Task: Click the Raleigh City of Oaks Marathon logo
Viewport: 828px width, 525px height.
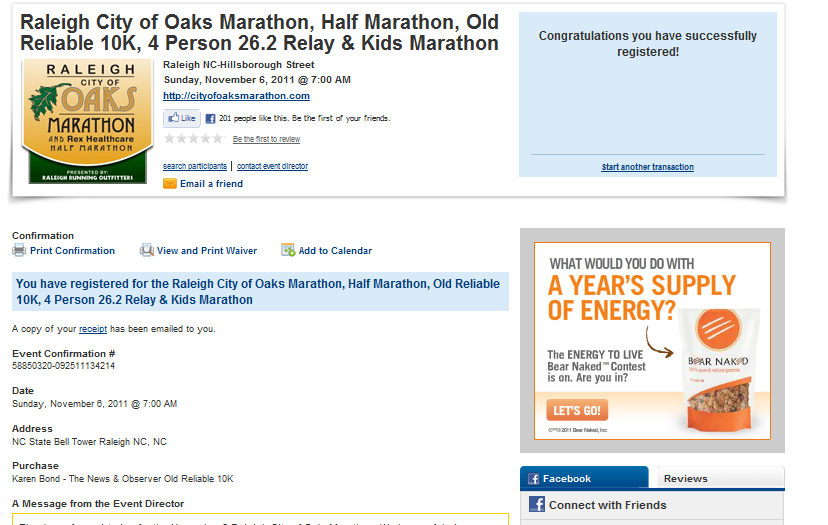Action: point(88,121)
